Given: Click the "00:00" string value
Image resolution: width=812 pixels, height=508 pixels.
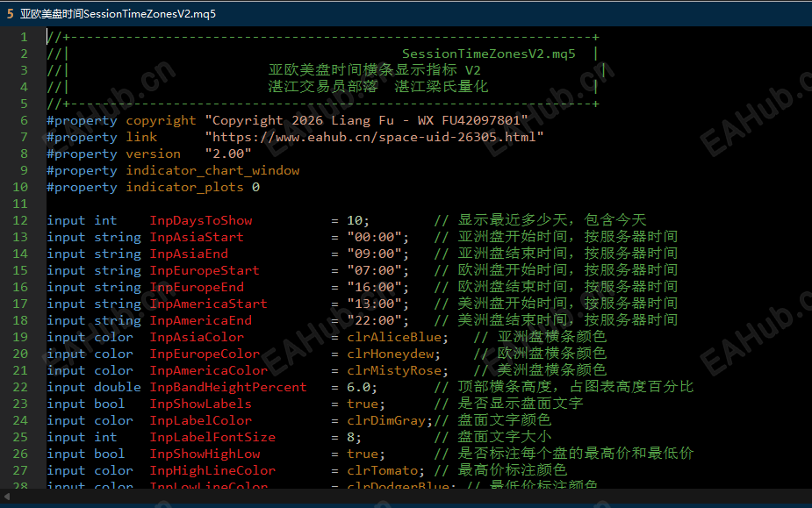Looking at the screenshot, I should (x=375, y=237).
